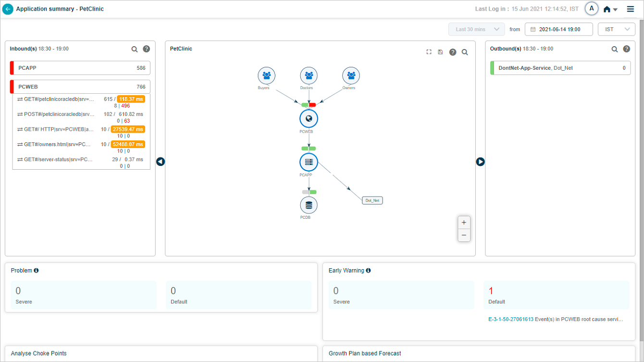Open help for the Outbound(s) panel
The width and height of the screenshot is (644, 362).
626,49
